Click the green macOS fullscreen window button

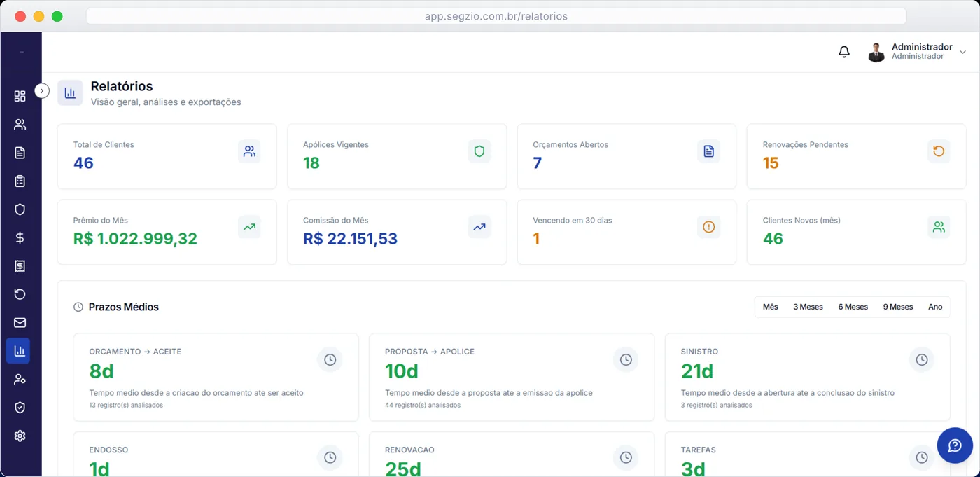coord(57,16)
